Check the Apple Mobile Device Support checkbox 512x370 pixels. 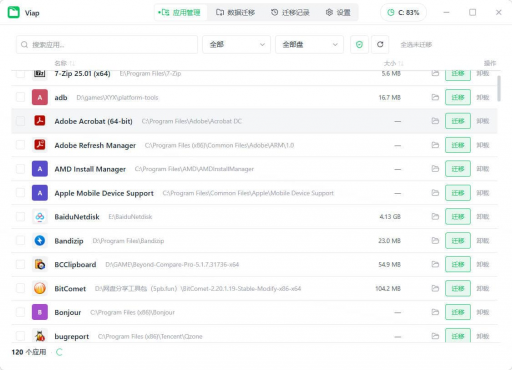pyautogui.click(x=20, y=193)
